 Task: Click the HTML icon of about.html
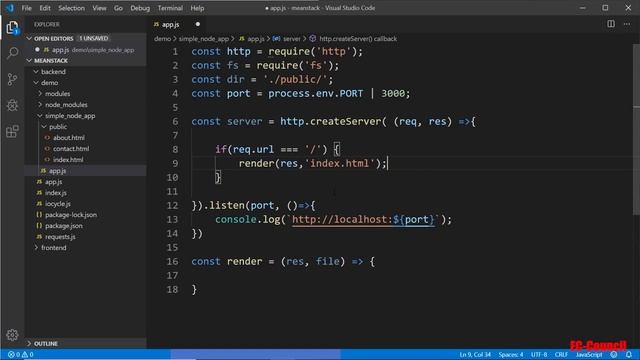[x=47, y=138]
